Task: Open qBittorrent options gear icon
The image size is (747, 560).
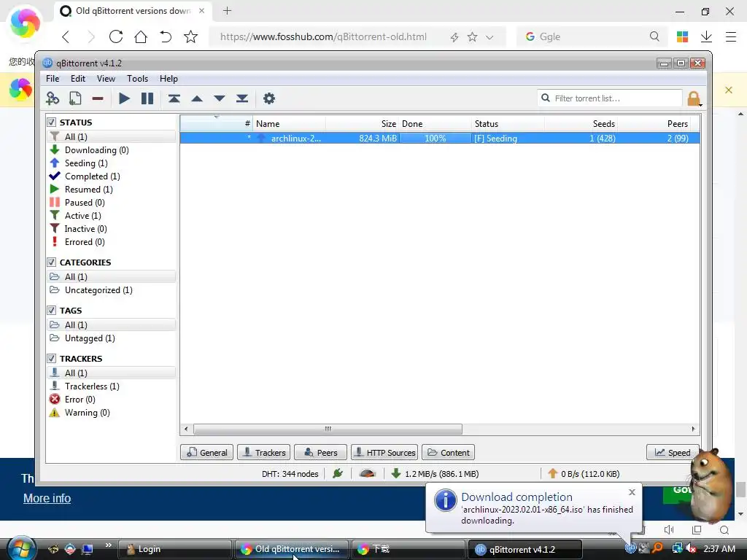Action: pos(269,98)
